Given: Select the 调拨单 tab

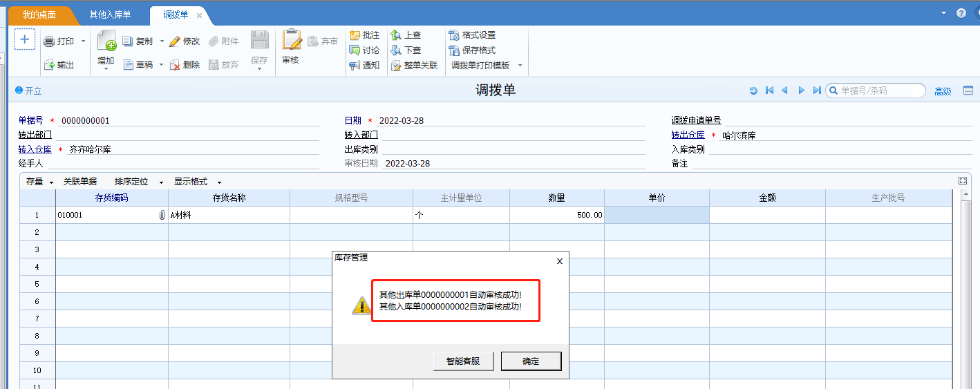Looking at the screenshot, I should pos(176,15).
